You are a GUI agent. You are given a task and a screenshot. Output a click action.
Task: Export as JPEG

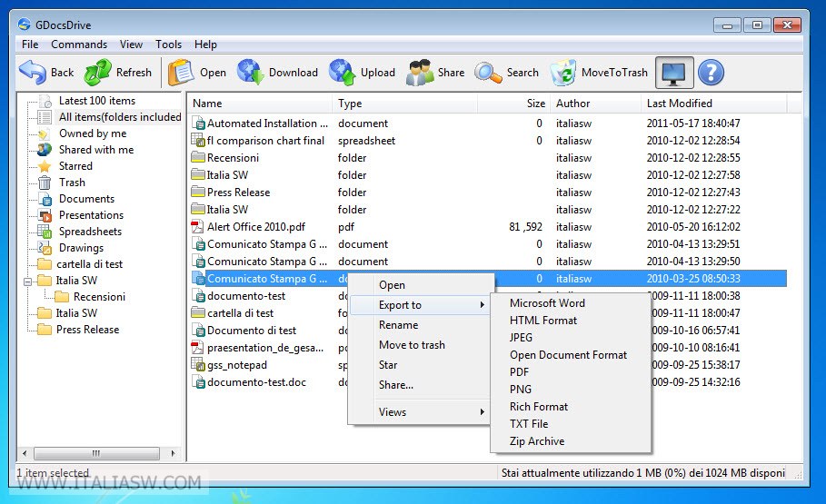[x=571, y=338]
